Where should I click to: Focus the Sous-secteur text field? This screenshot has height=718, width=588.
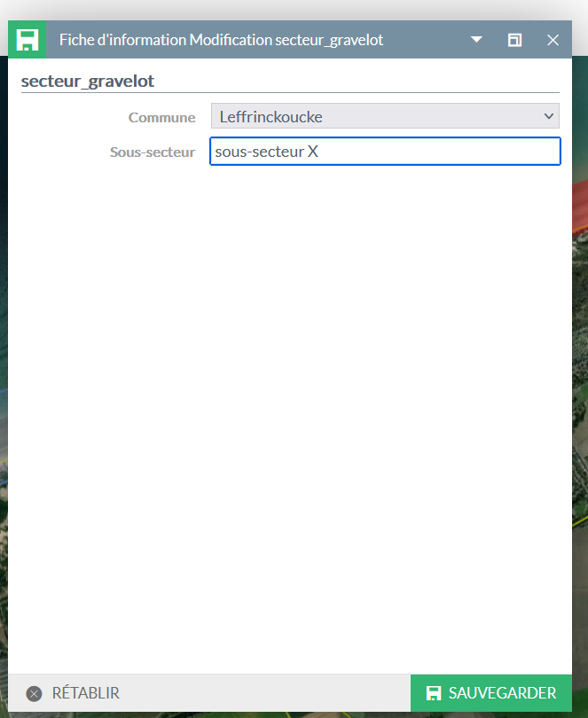[x=385, y=152]
